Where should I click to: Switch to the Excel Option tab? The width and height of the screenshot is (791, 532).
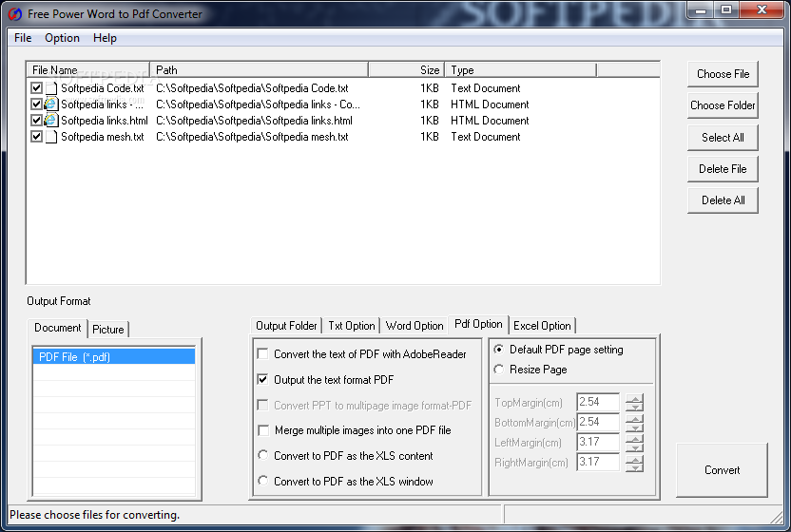click(x=542, y=326)
